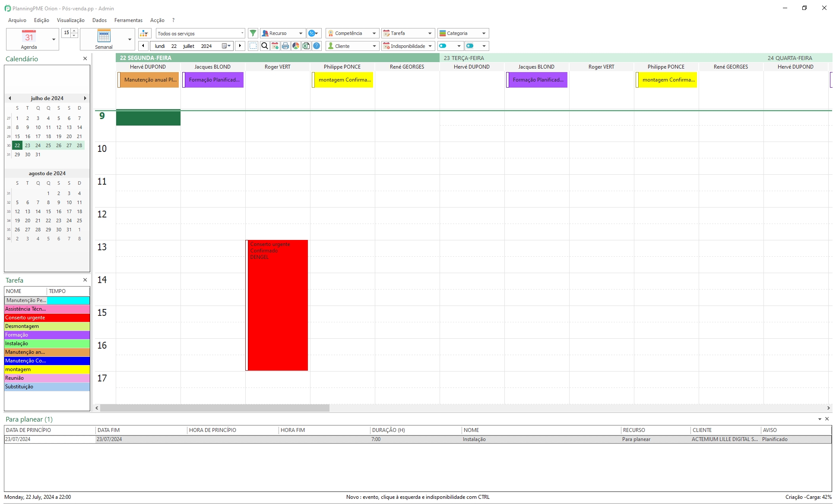
Task: Select Formação purple task row
Action: pos(47,335)
